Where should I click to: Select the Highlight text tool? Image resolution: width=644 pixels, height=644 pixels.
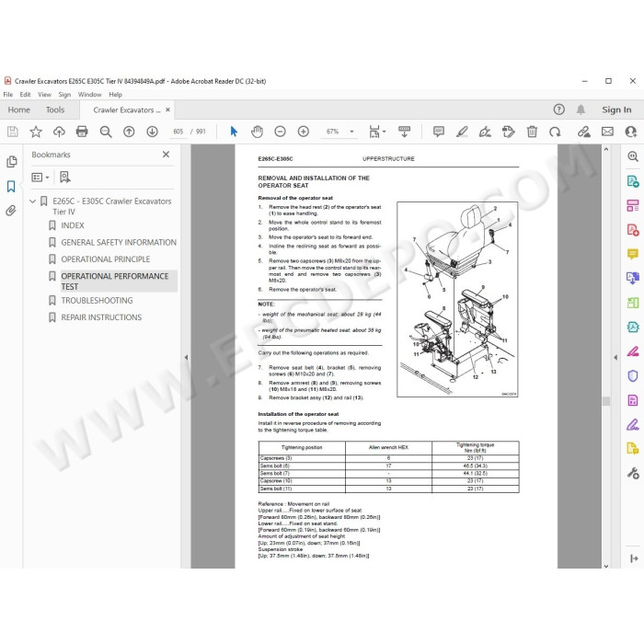click(462, 132)
